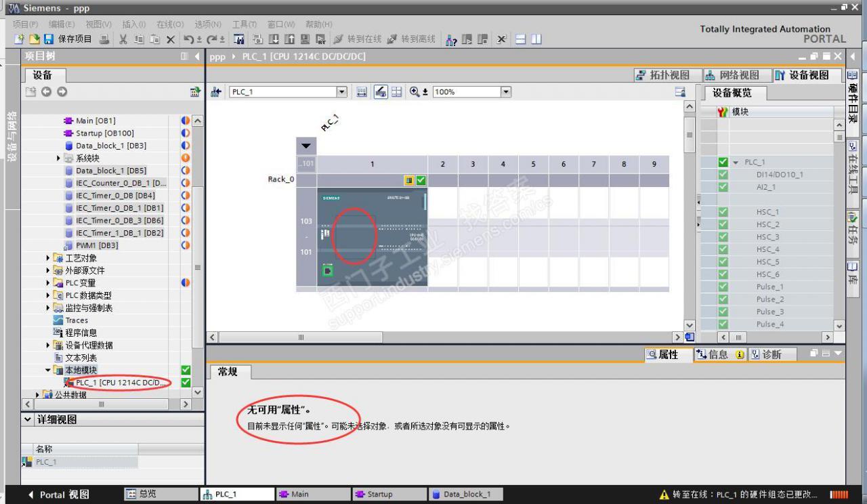867x504 pixels.
Task: Collapse the 详细视图 section
Action: 28,419
